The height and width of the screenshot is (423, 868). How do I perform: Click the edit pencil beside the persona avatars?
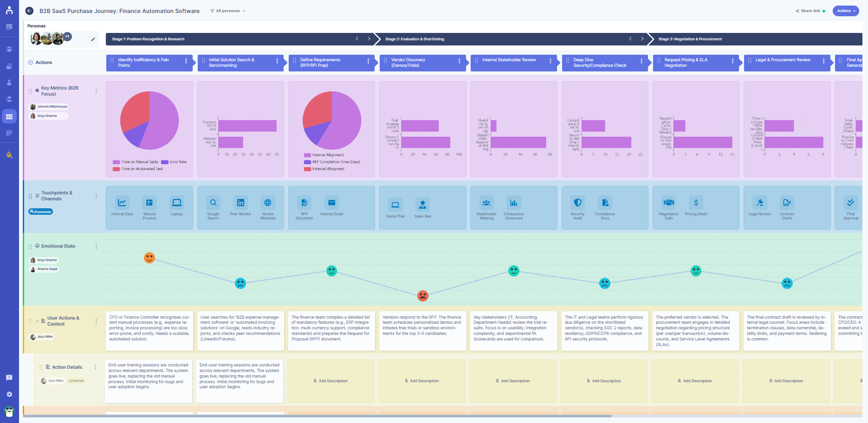tap(93, 39)
